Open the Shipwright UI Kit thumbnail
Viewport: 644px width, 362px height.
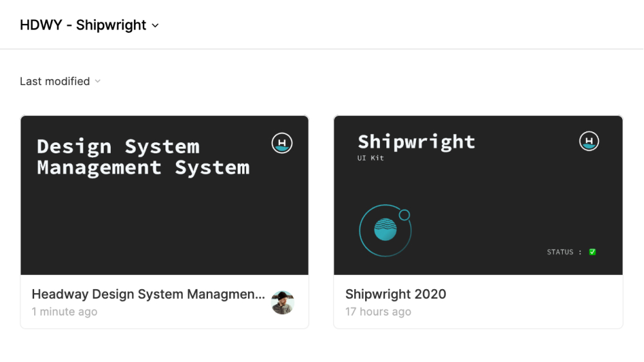(x=478, y=195)
